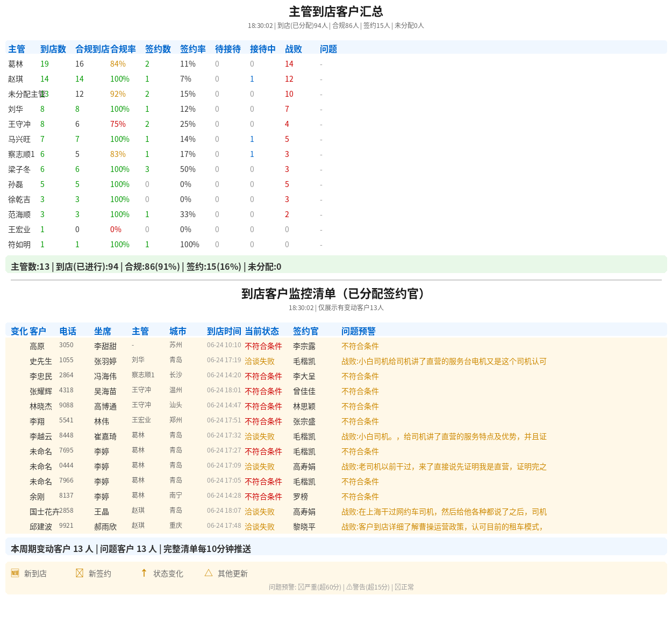Select customer 史先生
The height and width of the screenshot is (617, 672).
point(41,361)
